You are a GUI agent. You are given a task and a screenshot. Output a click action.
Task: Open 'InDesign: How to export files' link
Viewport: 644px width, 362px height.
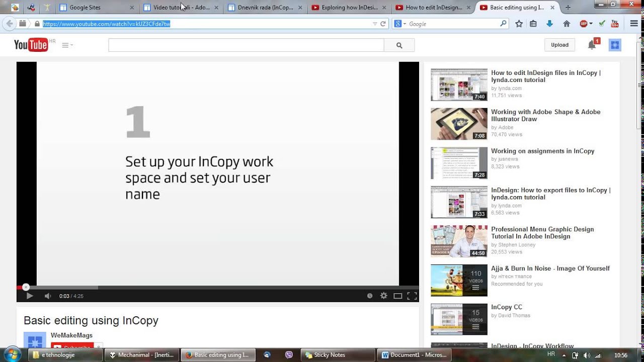click(x=551, y=194)
